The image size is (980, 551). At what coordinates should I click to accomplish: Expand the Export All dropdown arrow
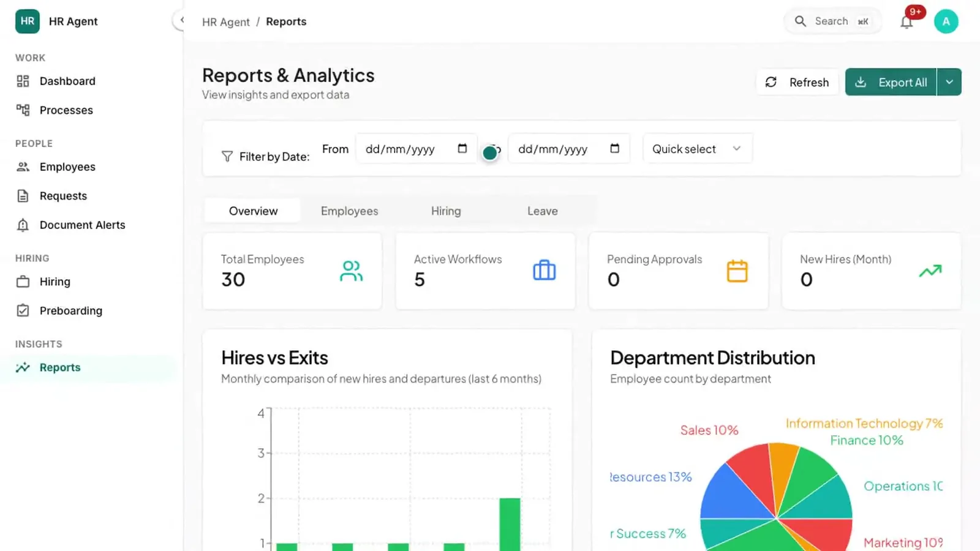tap(949, 82)
